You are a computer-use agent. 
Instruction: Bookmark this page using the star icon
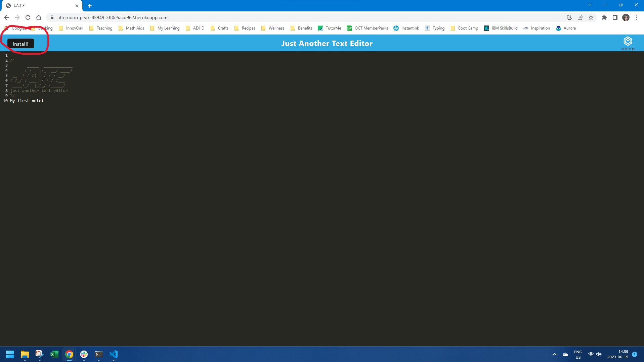coord(591,17)
